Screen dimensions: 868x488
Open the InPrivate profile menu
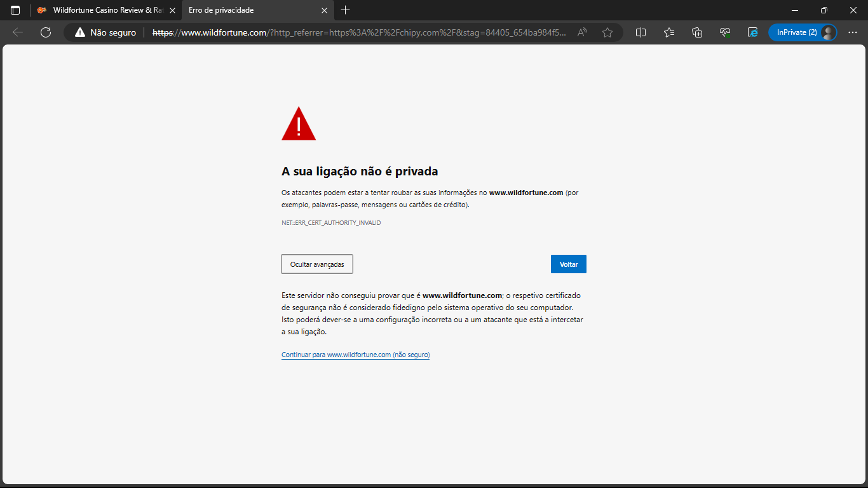[803, 32]
